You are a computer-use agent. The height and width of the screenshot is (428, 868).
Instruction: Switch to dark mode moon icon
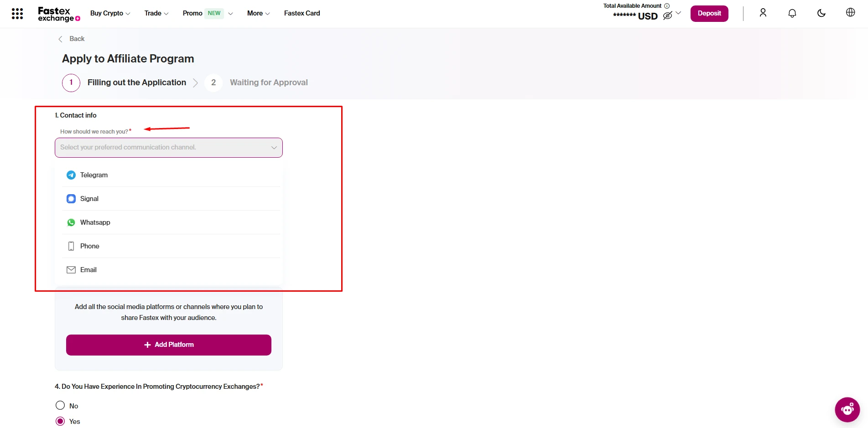tap(821, 13)
